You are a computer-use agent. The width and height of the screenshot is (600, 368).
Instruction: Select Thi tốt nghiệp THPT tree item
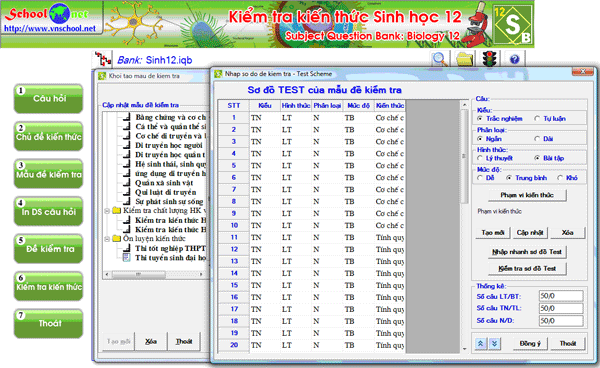pyautogui.click(x=170, y=249)
